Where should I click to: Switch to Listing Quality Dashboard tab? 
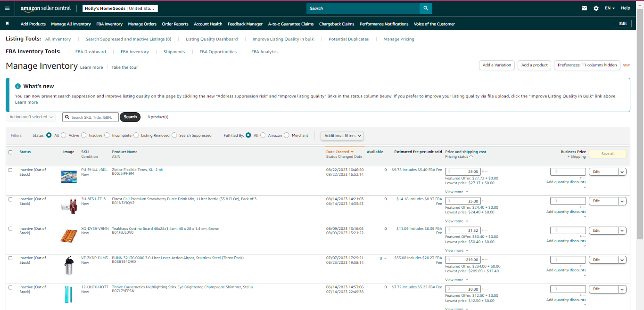[212, 39]
